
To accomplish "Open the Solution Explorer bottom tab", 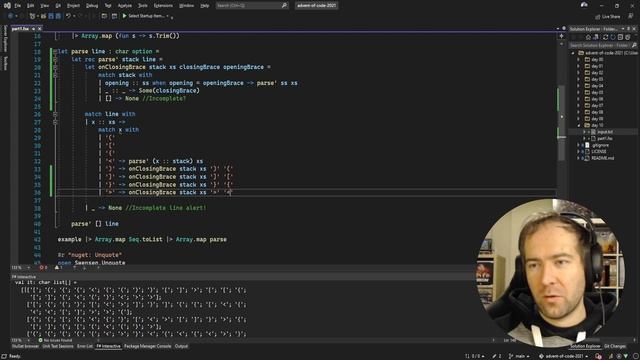I will pos(585,346).
